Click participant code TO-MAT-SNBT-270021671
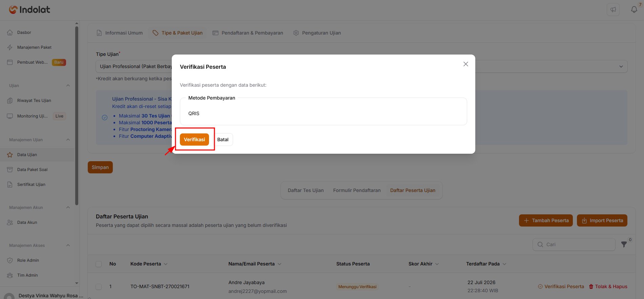 pos(160,286)
